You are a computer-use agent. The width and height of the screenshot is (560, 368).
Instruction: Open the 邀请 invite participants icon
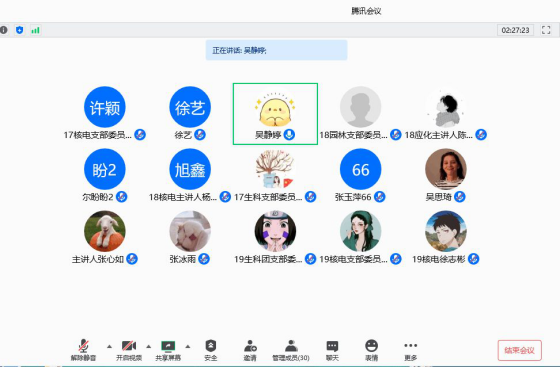click(250, 346)
